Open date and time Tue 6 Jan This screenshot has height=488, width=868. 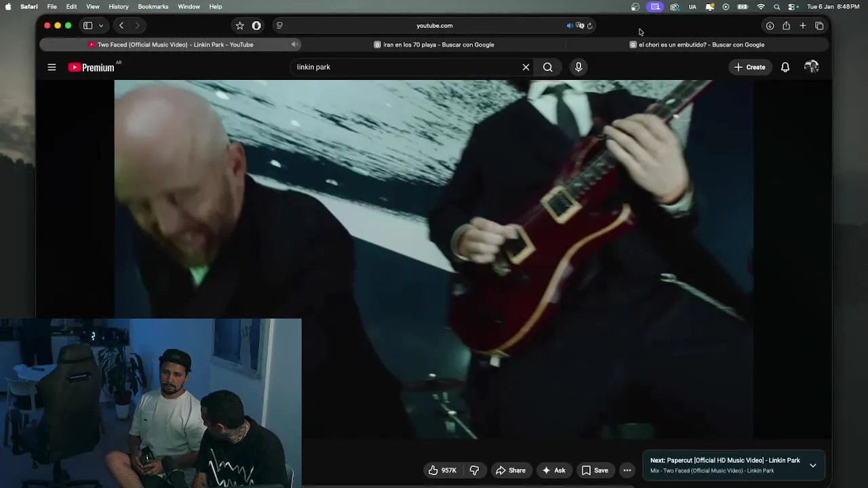833,7
